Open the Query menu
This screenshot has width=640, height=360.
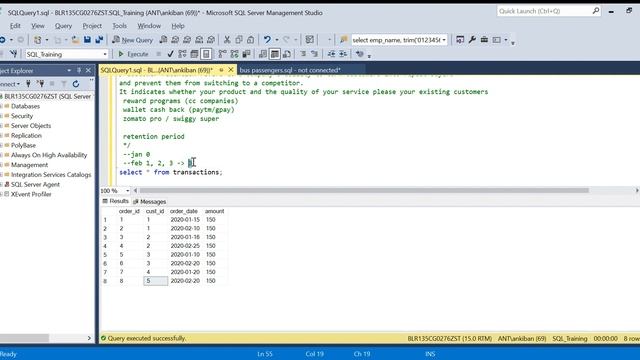(x=63, y=26)
